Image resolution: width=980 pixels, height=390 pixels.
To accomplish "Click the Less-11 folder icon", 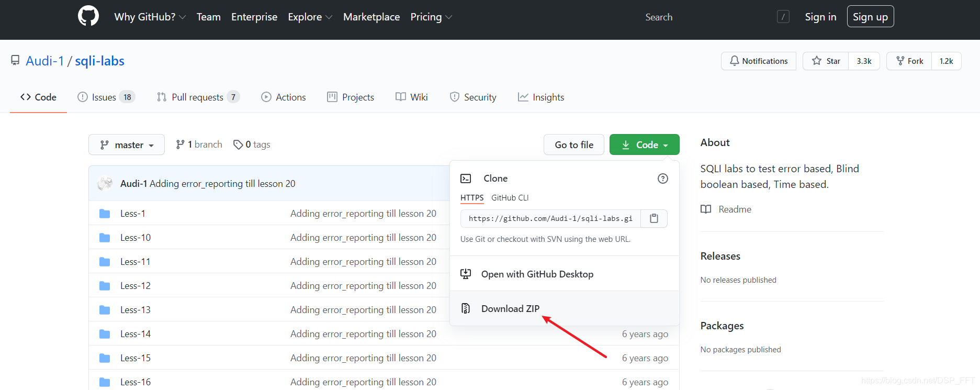I will [105, 262].
